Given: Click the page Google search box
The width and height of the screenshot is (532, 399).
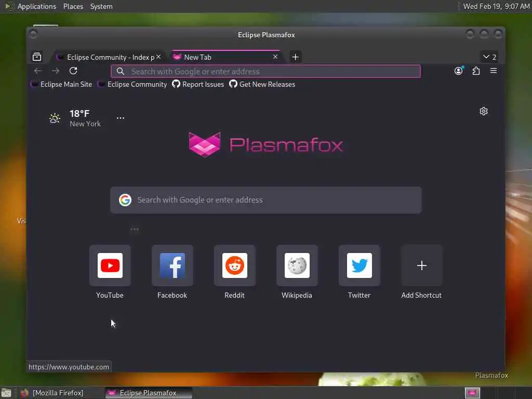Looking at the screenshot, I should tap(266, 200).
